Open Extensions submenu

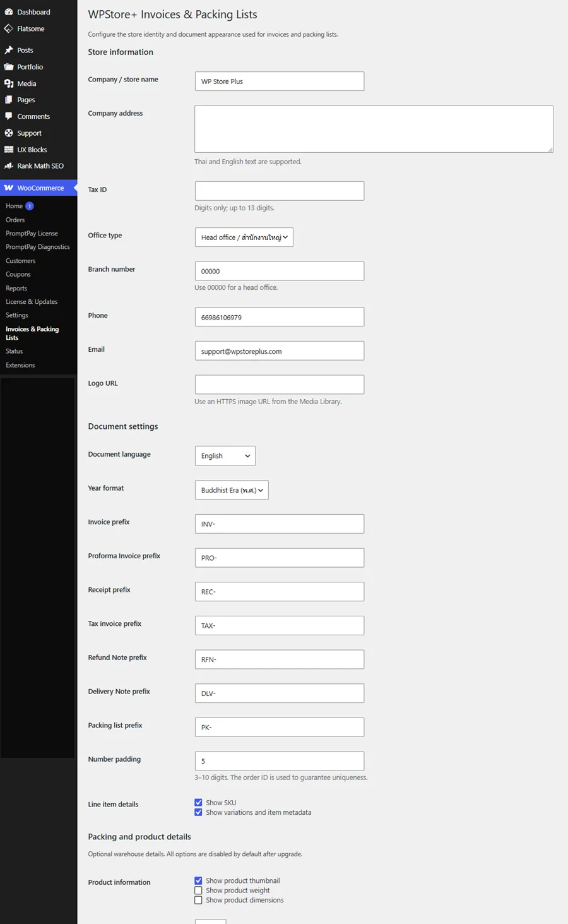point(20,365)
